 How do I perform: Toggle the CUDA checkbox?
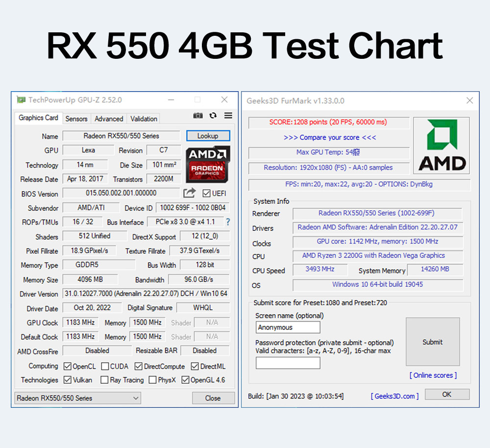105,366
